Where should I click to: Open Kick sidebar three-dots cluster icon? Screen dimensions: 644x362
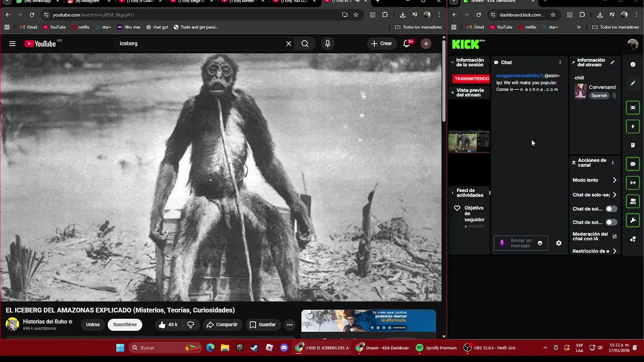(x=633, y=239)
